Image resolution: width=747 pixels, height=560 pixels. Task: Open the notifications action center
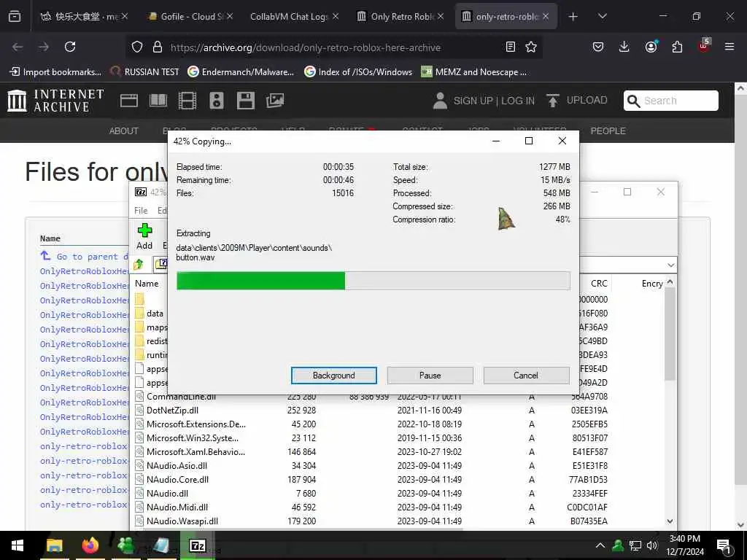724,545
